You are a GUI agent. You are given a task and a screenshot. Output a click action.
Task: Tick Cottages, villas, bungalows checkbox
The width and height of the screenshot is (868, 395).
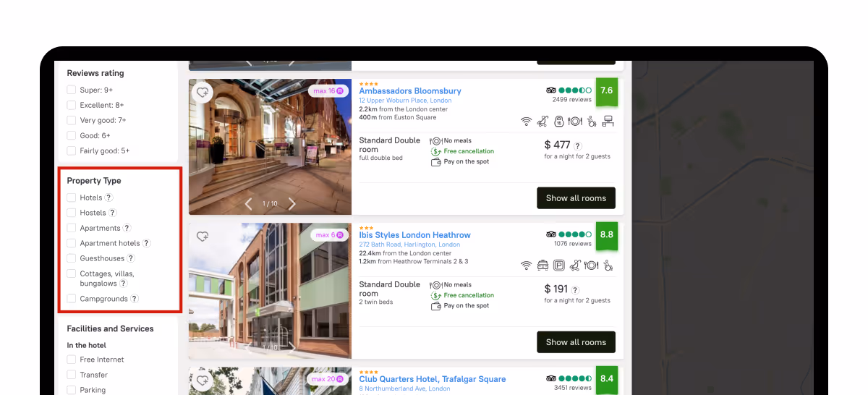click(x=72, y=273)
